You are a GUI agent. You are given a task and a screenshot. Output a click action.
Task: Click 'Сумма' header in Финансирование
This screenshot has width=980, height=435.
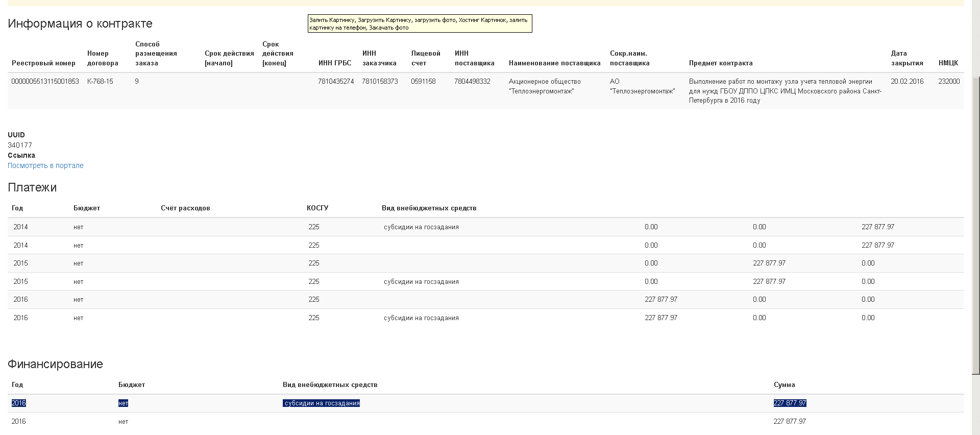tap(784, 384)
